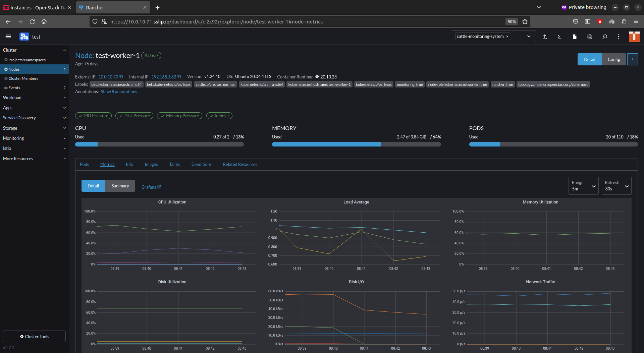644x353 pixels.
Task: Open the Refresh interval dropdown
Action: [x=616, y=186]
